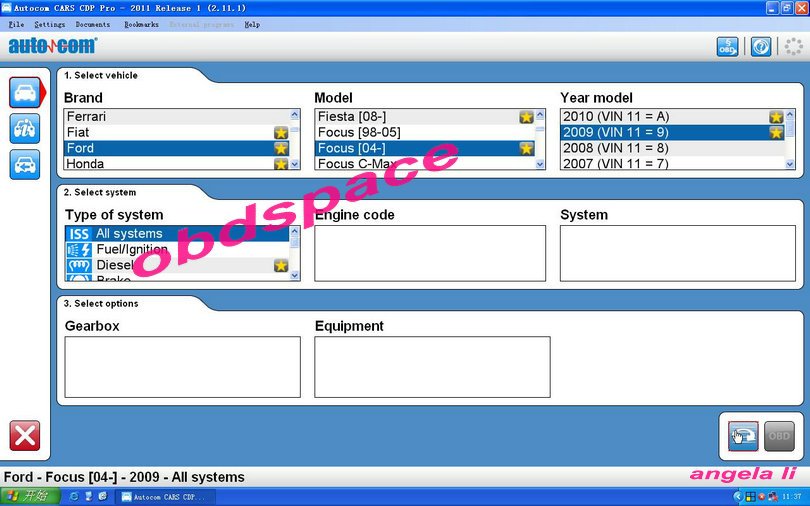The image size is (810, 506).
Task: Toggle favorite star for Ford brand
Action: pyautogui.click(x=281, y=149)
